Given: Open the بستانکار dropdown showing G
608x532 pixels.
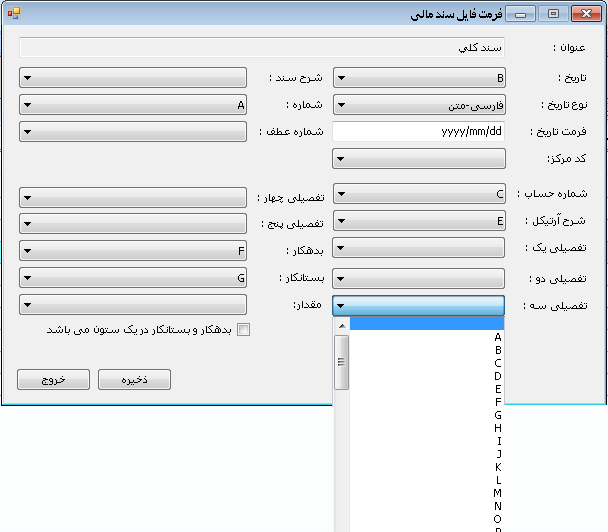Looking at the screenshot, I should click(x=133, y=278).
